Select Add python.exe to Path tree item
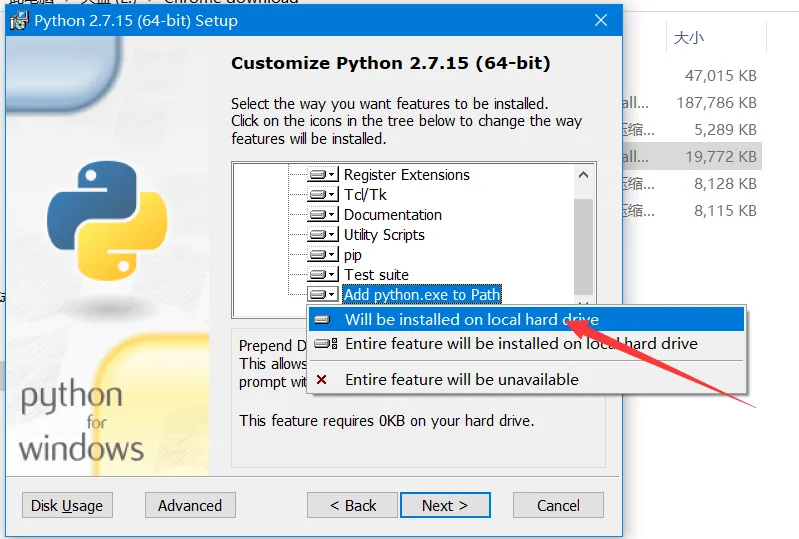This screenshot has width=799, height=539. 421,295
